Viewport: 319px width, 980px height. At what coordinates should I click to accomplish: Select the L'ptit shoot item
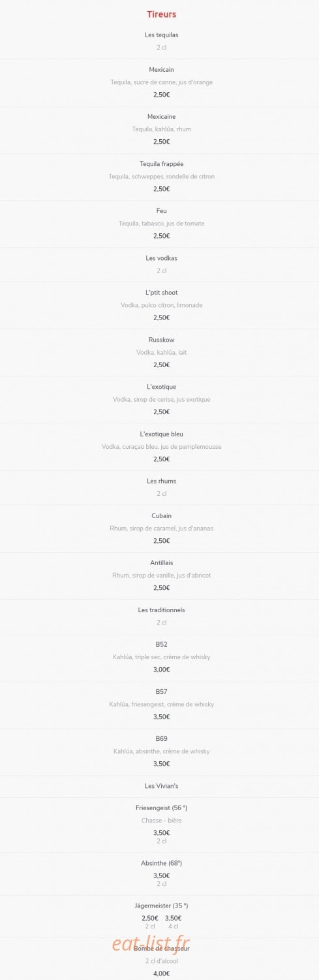(x=161, y=293)
